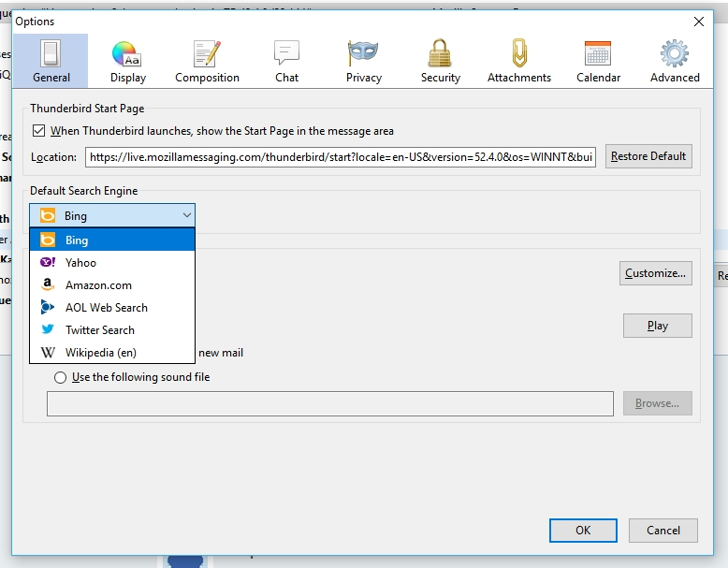Open the Chat options pane
Viewport: 728px width, 568px height.
pos(286,61)
